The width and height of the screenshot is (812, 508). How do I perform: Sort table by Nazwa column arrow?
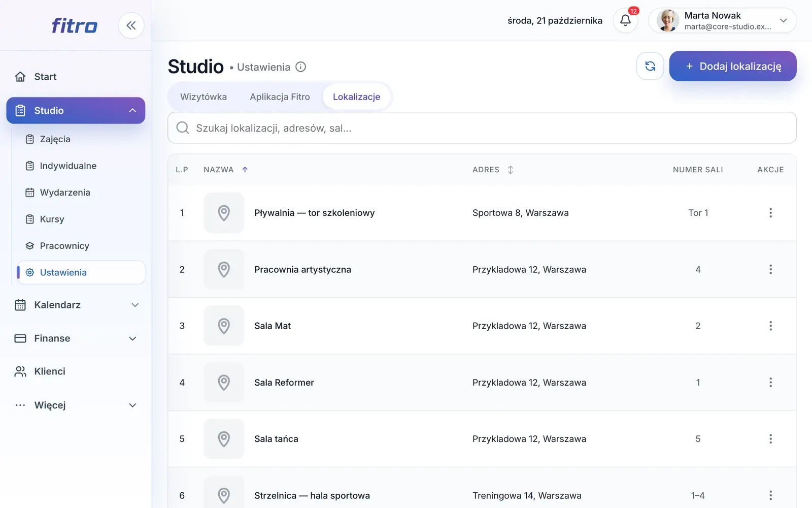point(245,170)
